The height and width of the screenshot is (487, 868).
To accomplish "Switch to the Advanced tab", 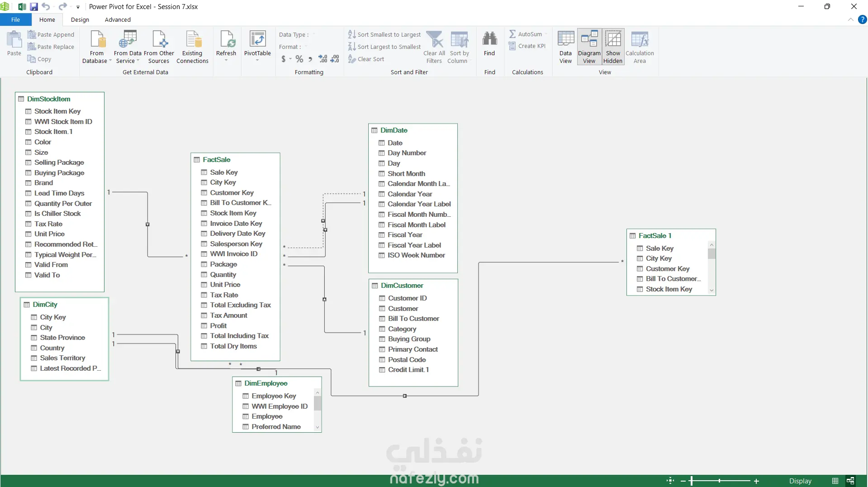I will tap(118, 19).
